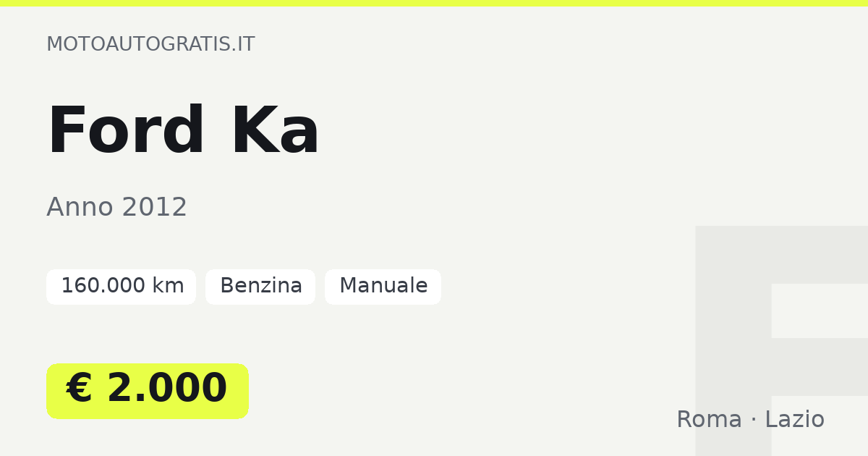
Task: Click the euro symbol in the price
Action: click(79, 389)
